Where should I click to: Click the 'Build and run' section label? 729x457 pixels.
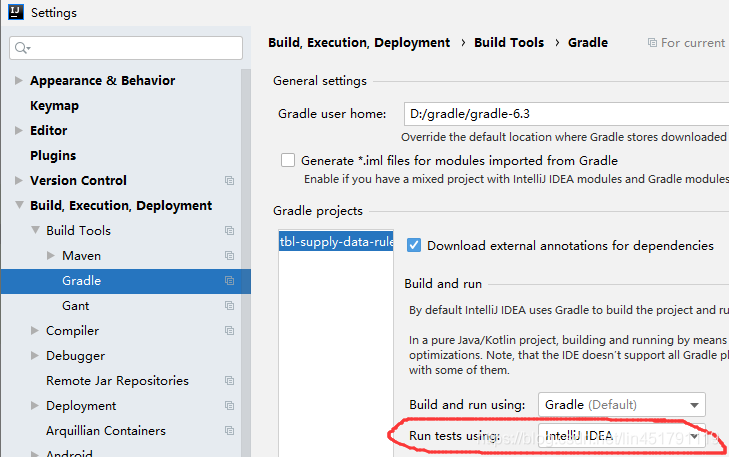(x=443, y=284)
